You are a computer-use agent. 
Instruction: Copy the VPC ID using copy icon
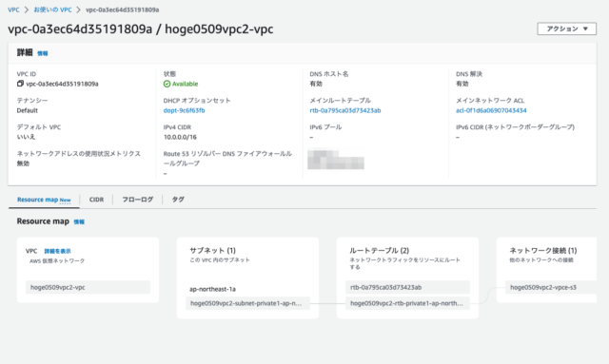(20, 84)
